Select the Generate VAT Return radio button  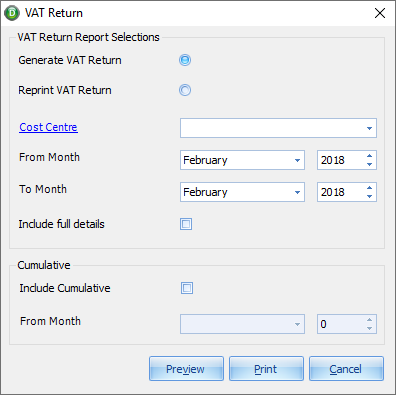pyautogui.click(x=185, y=60)
